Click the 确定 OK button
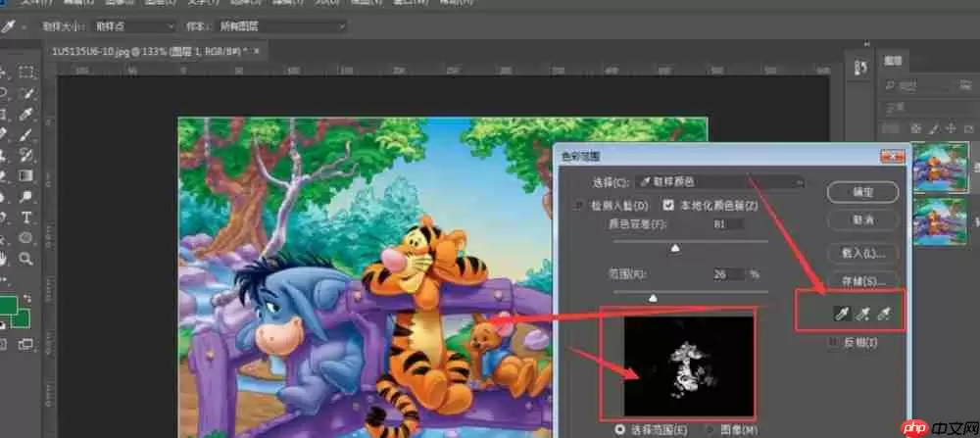This screenshot has width=980, height=438. (x=862, y=192)
